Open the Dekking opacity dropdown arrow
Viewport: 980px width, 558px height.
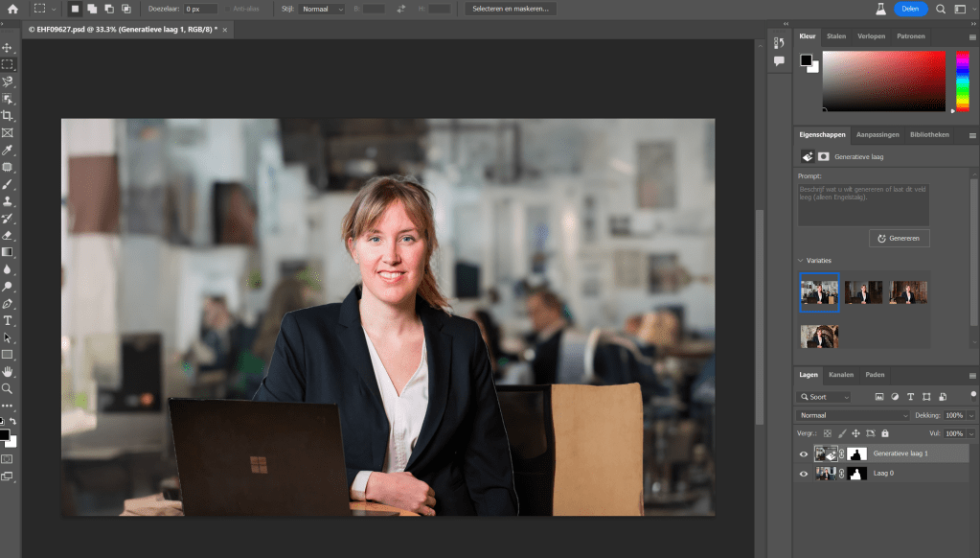tap(971, 415)
